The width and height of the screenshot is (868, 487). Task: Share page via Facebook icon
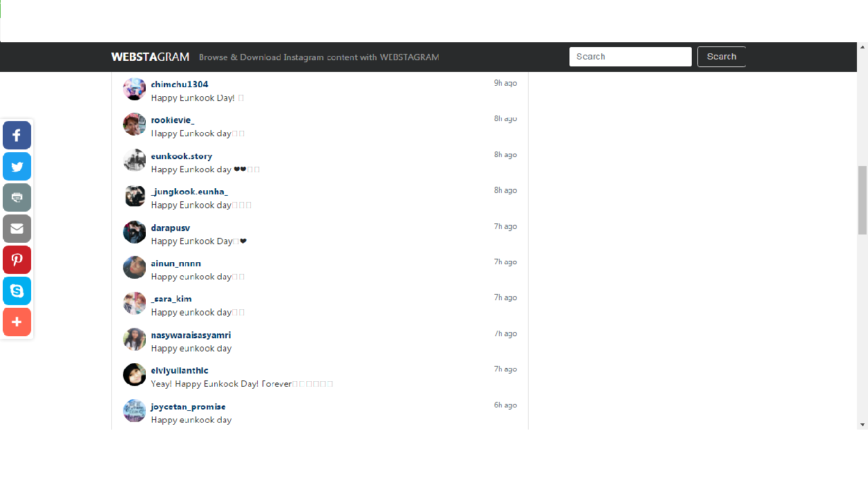pos(17,136)
